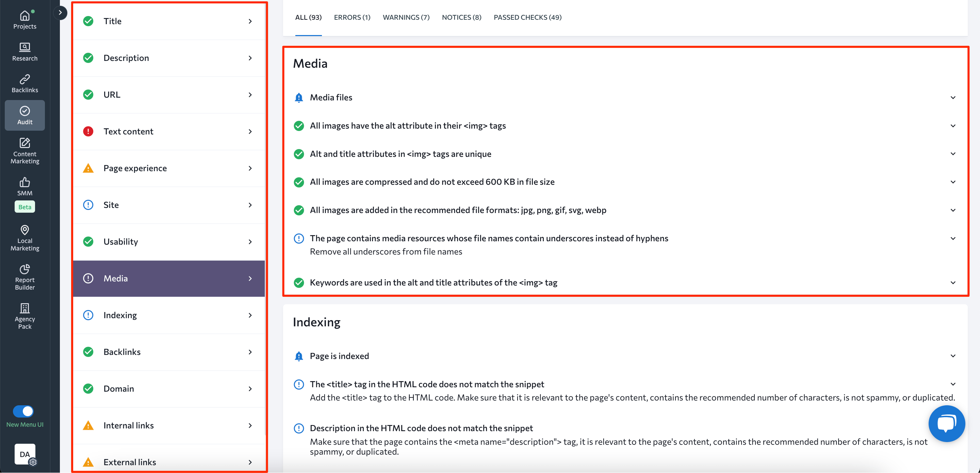Click the notice icon beside title tag snippet item
The height and width of the screenshot is (473, 980).
[299, 384]
